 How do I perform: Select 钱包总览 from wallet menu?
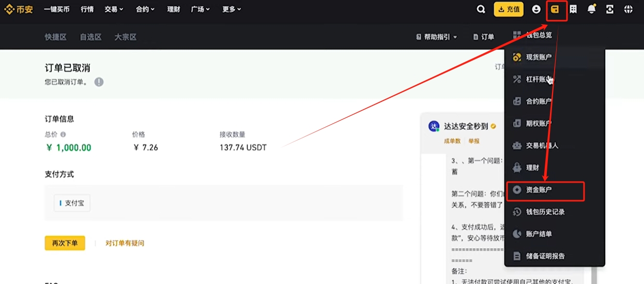[555, 35]
